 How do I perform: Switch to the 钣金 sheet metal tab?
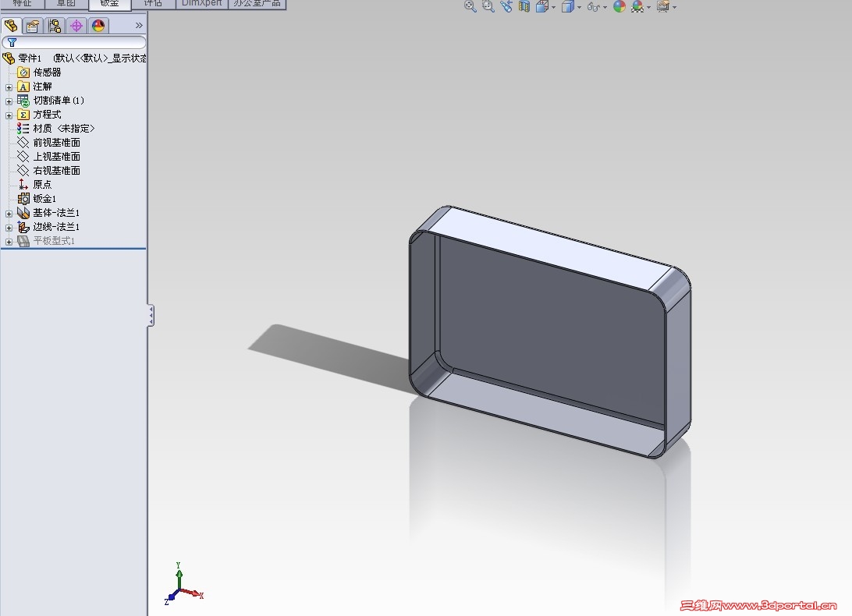click(109, 4)
